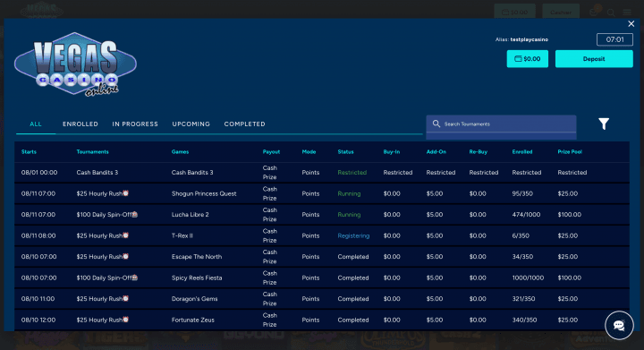This screenshot has height=350, width=644.
Task: Click the search icon in background header
Action: [611, 13]
